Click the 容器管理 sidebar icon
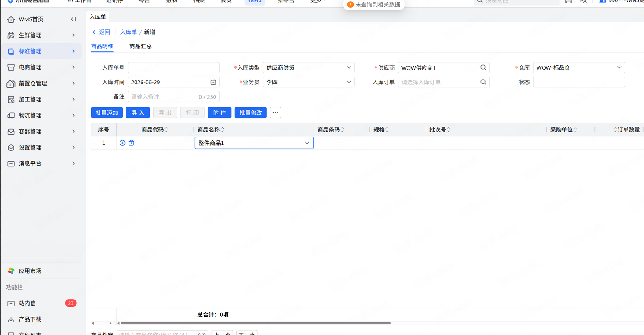Viewport: 644px width, 335px height. coord(11,131)
